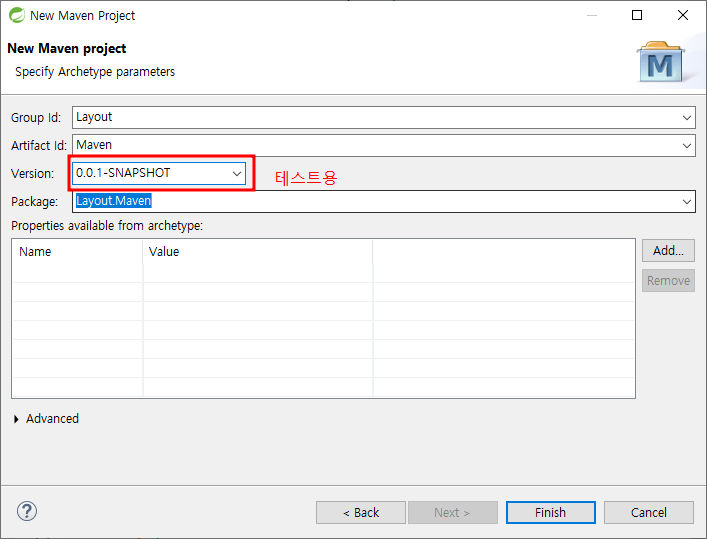Open the help question mark icon

click(27, 511)
